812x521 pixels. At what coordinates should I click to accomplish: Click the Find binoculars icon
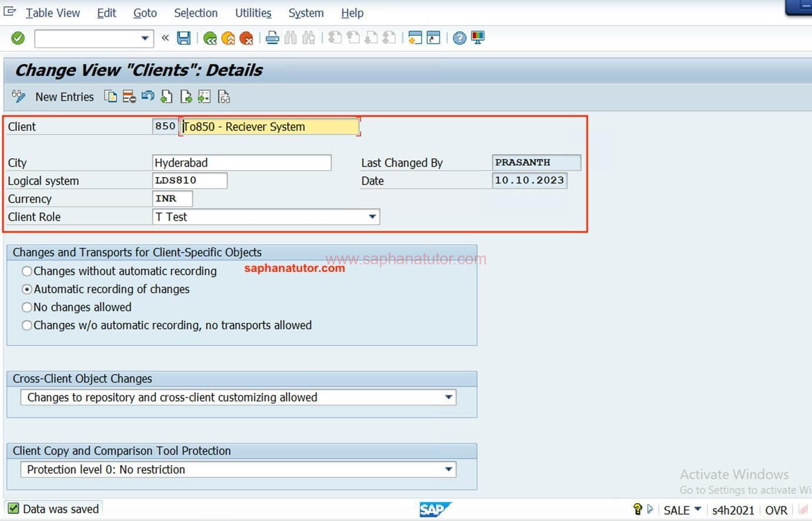(290, 38)
